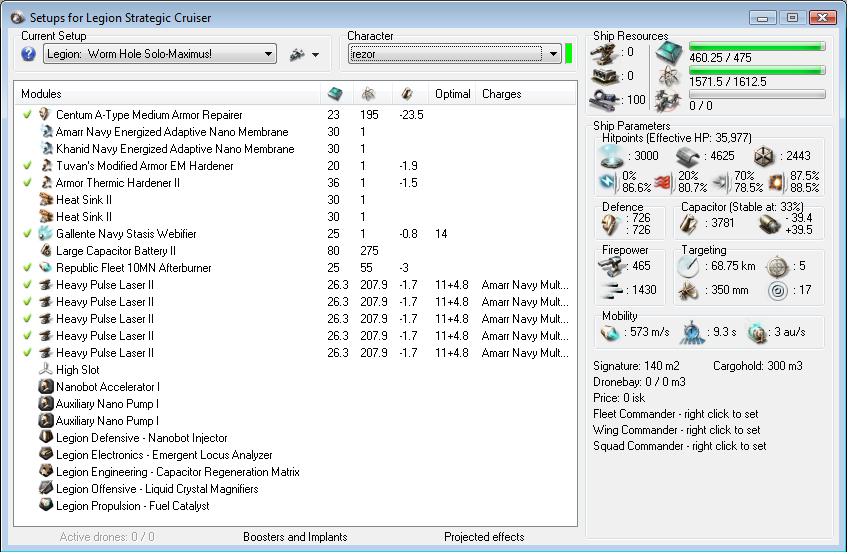Click the scan resolution value 350 mm
Image resolution: width=848 pixels, height=554 pixels.
coord(730,289)
